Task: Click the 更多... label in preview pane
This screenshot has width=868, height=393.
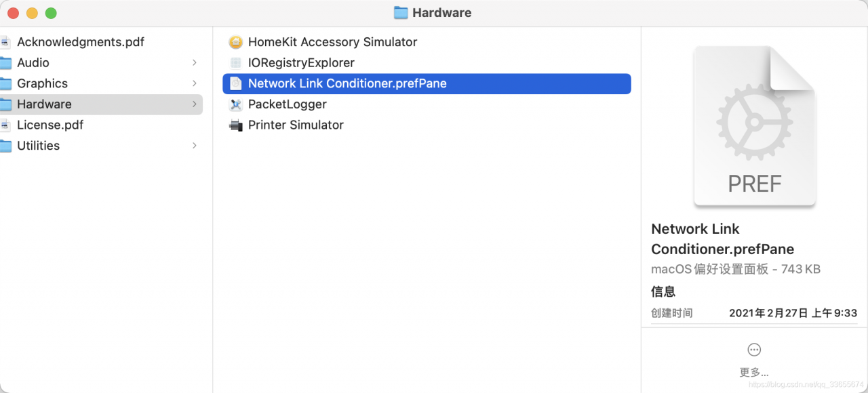Action: tap(754, 373)
